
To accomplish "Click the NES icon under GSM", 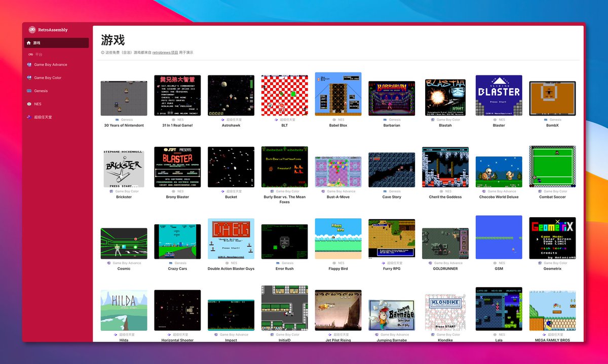I will [x=496, y=263].
